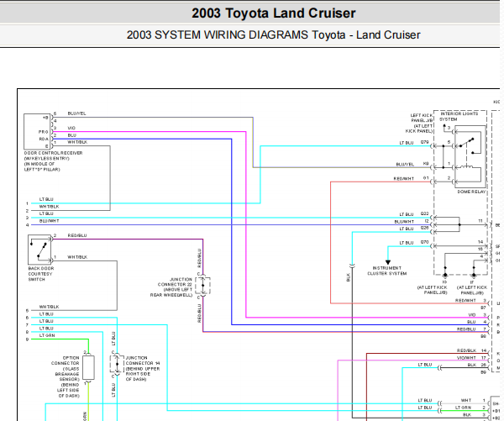The image size is (504, 421).
Task: Select the "LEFT KICK PANEL J/B" label at top
Action: click(419, 124)
